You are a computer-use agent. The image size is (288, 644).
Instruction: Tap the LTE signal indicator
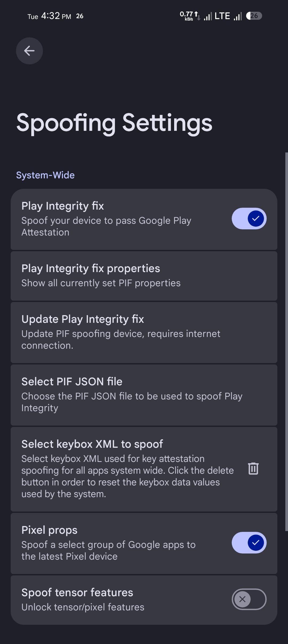point(222,16)
